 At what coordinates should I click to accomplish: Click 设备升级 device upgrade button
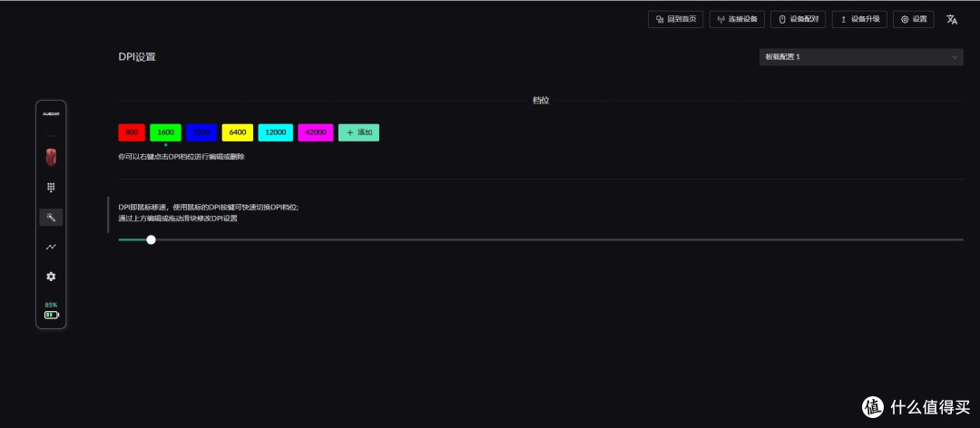tap(859, 19)
